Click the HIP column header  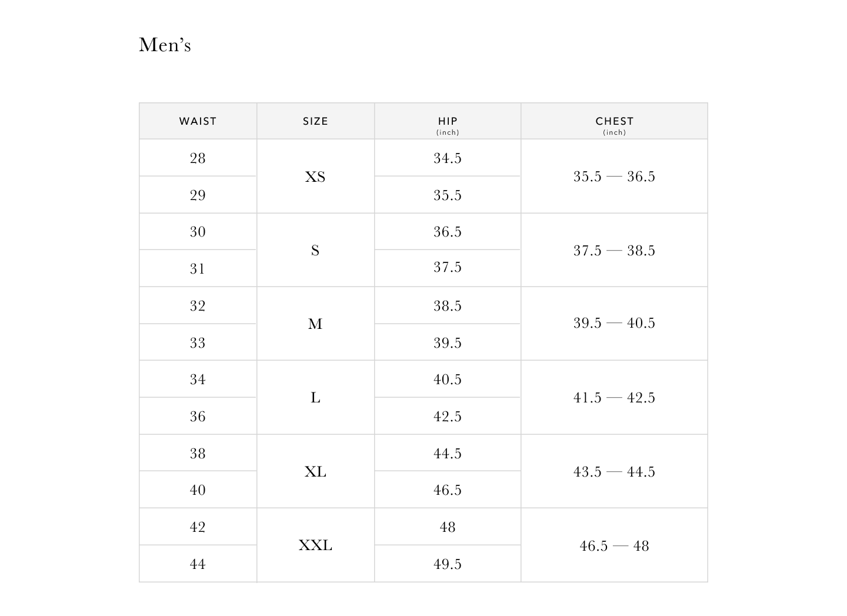[x=448, y=121]
